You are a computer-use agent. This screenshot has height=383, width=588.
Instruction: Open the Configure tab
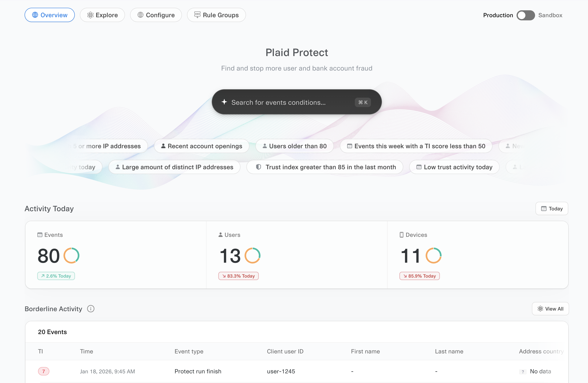(156, 15)
